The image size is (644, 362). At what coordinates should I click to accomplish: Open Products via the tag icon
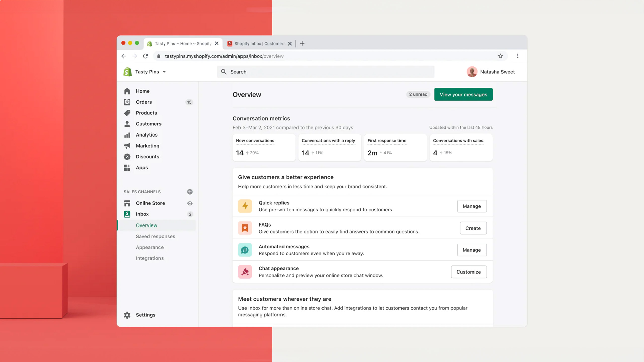click(127, 113)
